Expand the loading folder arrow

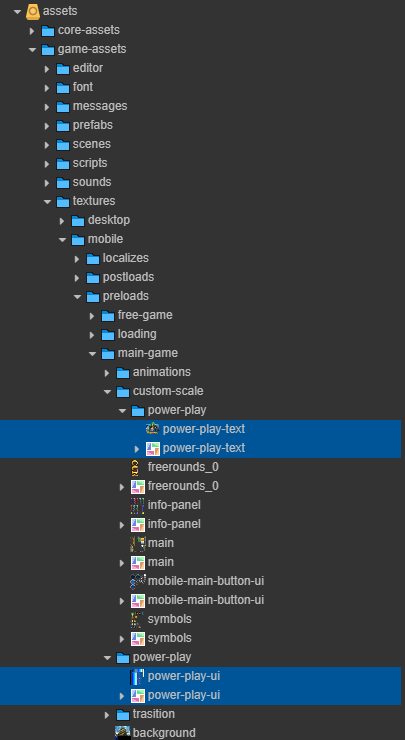92,335
